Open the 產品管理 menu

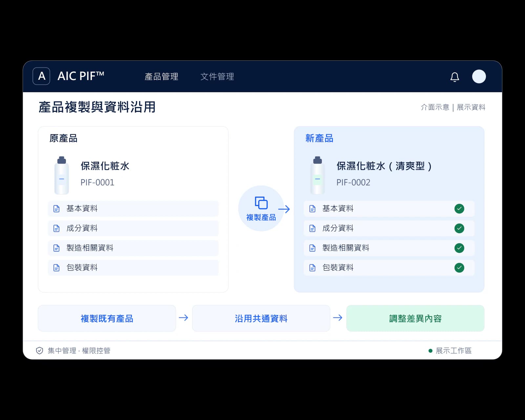tap(161, 76)
